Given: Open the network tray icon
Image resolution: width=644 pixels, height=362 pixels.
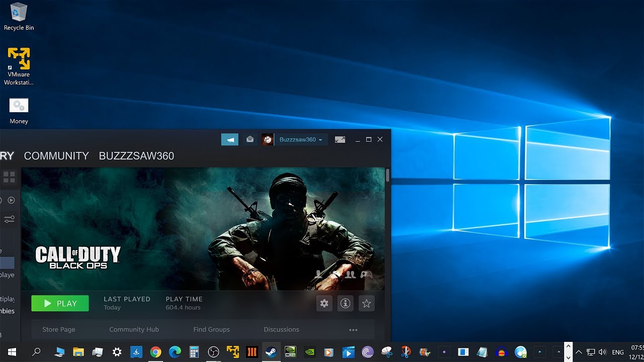Looking at the screenshot, I should click(591, 352).
